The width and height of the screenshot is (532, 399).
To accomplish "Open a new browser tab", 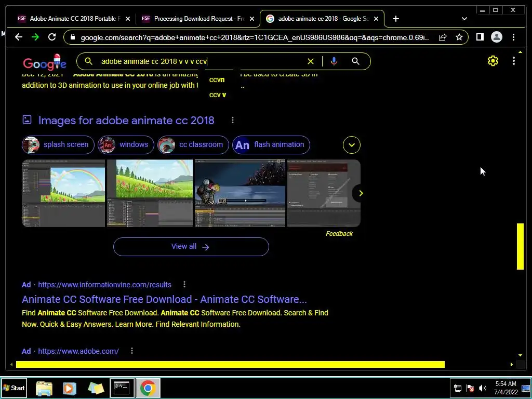I will 395,19.
